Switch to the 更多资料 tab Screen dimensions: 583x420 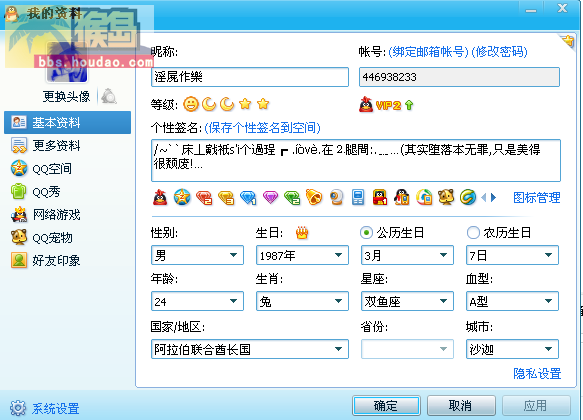point(67,145)
